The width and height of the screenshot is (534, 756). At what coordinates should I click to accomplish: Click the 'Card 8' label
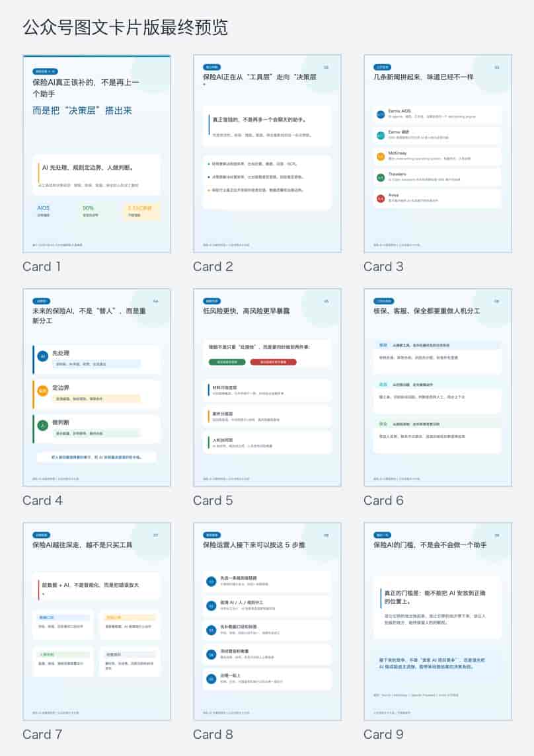pyautogui.click(x=213, y=734)
